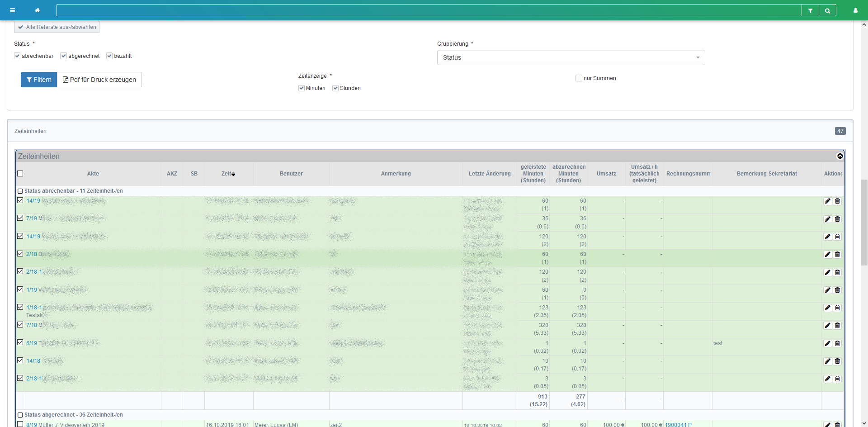The height and width of the screenshot is (427, 868).
Task: Open the Gruppierung Status dropdown
Action: 571,57
